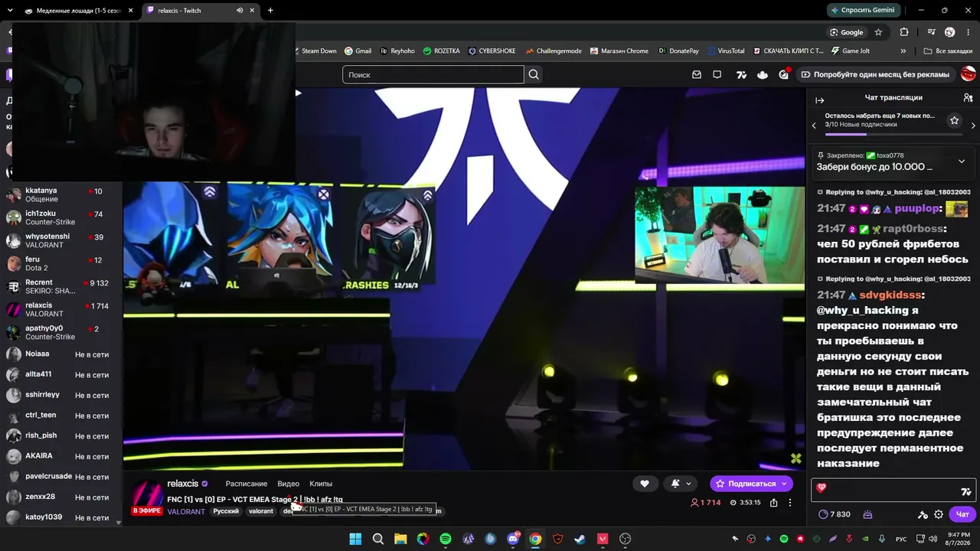Click the ad-free month offer button

(875, 74)
